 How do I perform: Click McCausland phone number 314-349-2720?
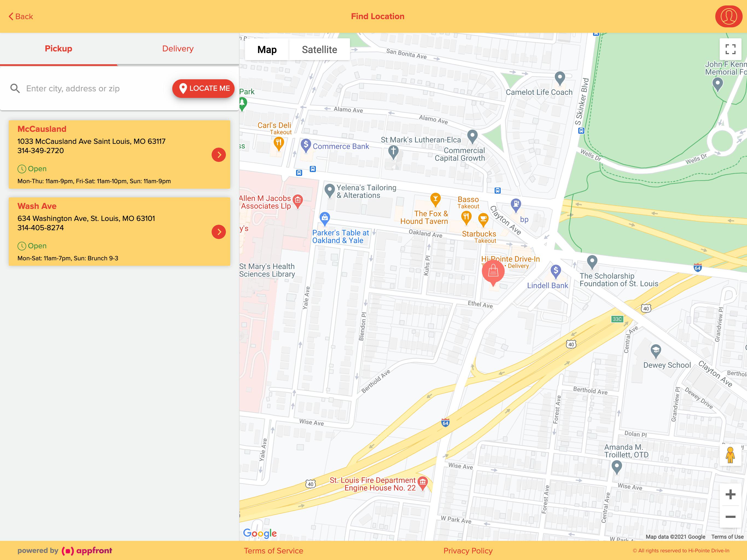40,151
